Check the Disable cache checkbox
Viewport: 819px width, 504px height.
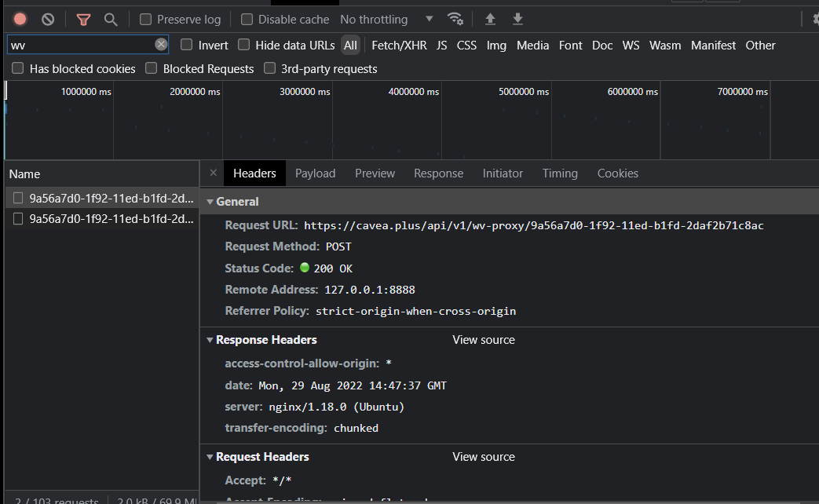(x=247, y=19)
